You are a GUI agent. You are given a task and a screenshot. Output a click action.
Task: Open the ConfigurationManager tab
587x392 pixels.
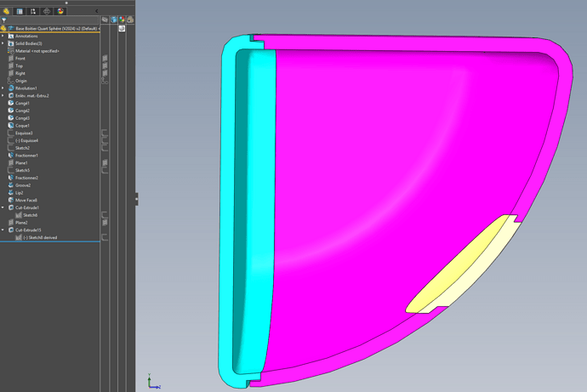click(x=33, y=11)
